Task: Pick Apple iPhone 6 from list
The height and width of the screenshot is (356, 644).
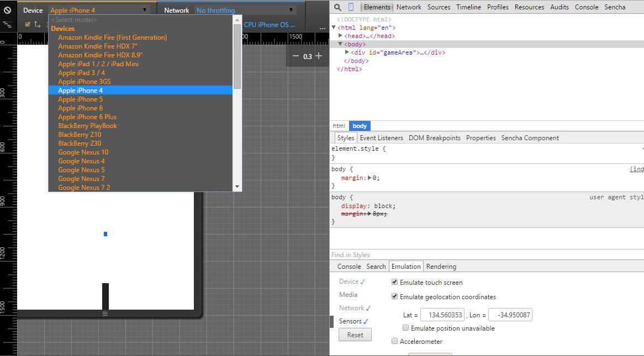Action: pos(81,108)
